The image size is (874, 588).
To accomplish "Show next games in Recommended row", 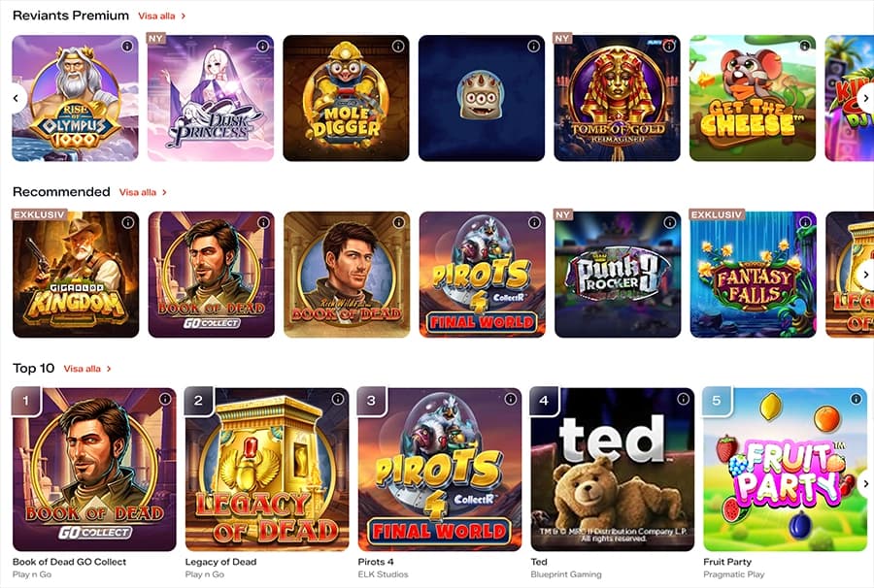I will point(865,275).
